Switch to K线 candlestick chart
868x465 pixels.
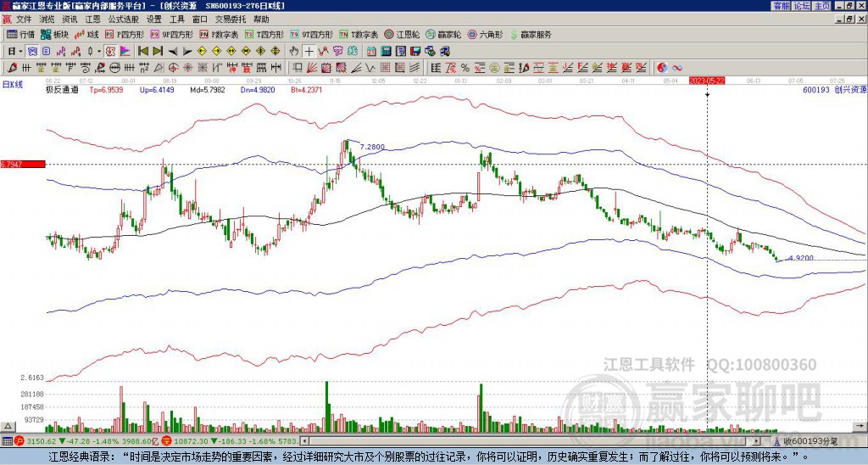[x=86, y=34]
